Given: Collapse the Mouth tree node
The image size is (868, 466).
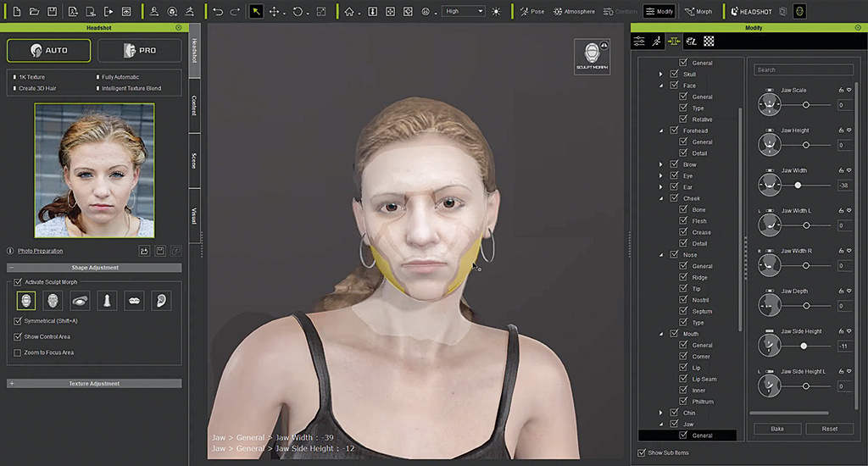Looking at the screenshot, I should 661,334.
